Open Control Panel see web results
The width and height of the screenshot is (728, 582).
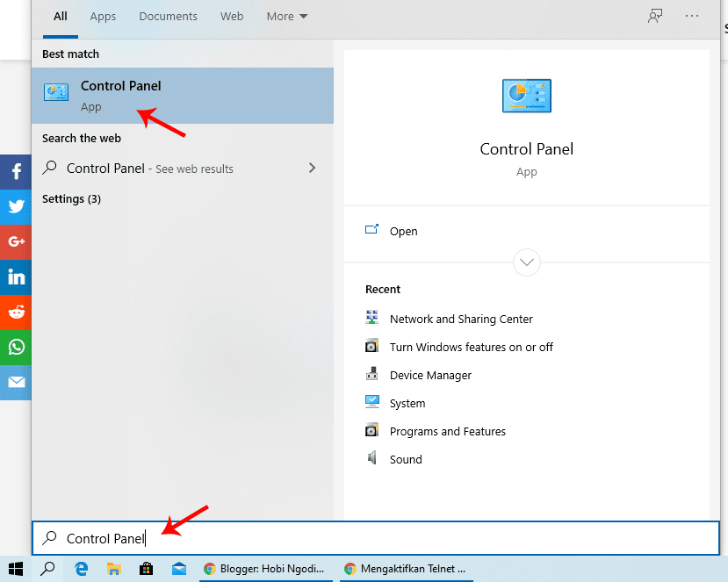183,169
